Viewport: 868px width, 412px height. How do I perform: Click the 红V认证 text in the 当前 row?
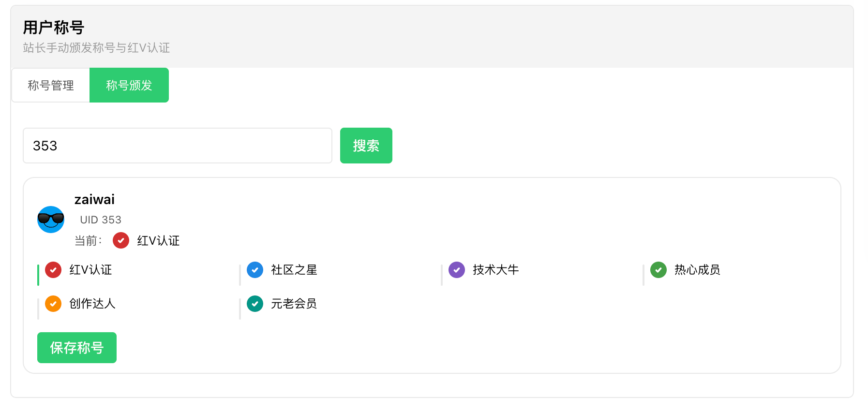point(158,241)
